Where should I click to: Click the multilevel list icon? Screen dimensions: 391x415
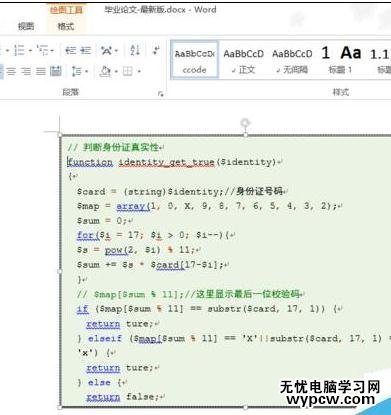[43, 51]
